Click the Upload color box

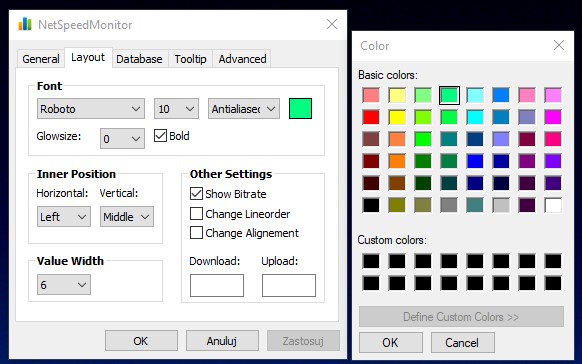[289, 285]
